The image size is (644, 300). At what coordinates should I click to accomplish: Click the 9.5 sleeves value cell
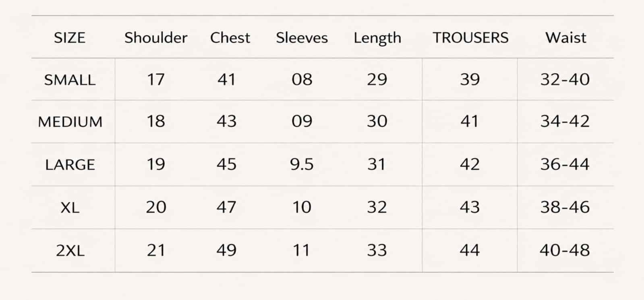[302, 164]
